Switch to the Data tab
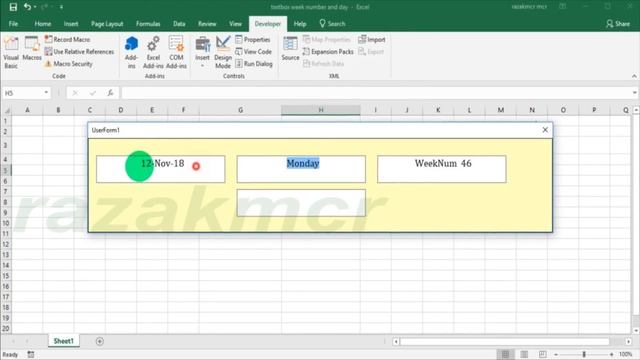This screenshot has height=360, width=640. coord(179,24)
